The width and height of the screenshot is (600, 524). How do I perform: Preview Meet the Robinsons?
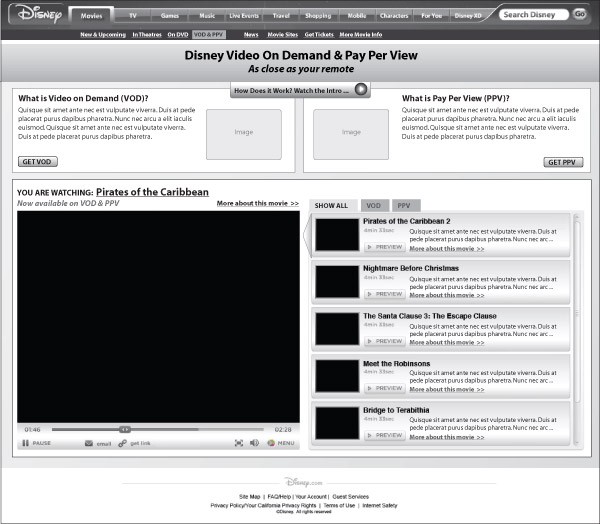click(x=385, y=388)
